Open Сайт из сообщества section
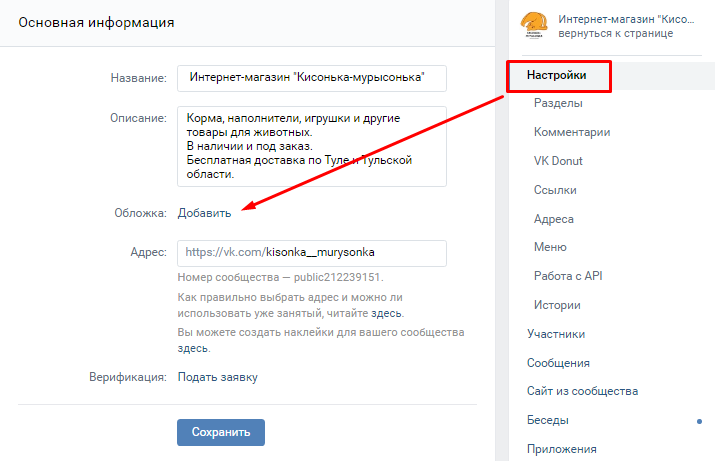This screenshot has height=461, width=715. click(582, 391)
